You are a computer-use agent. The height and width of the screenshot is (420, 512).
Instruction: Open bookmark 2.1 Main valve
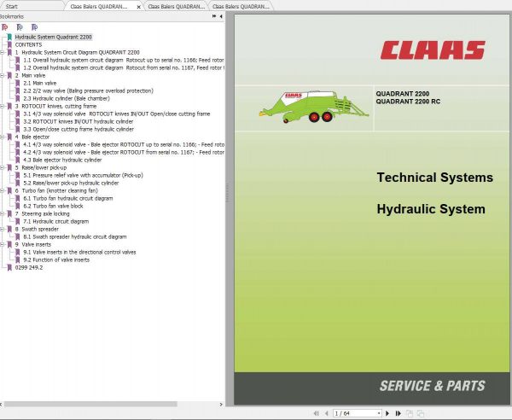[x=40, y=84]
